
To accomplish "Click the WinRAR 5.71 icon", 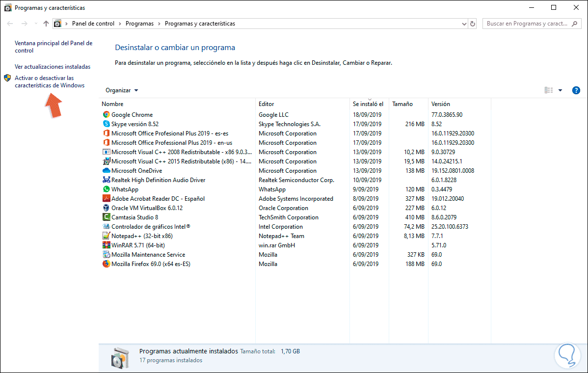I will tap(106, 245).
